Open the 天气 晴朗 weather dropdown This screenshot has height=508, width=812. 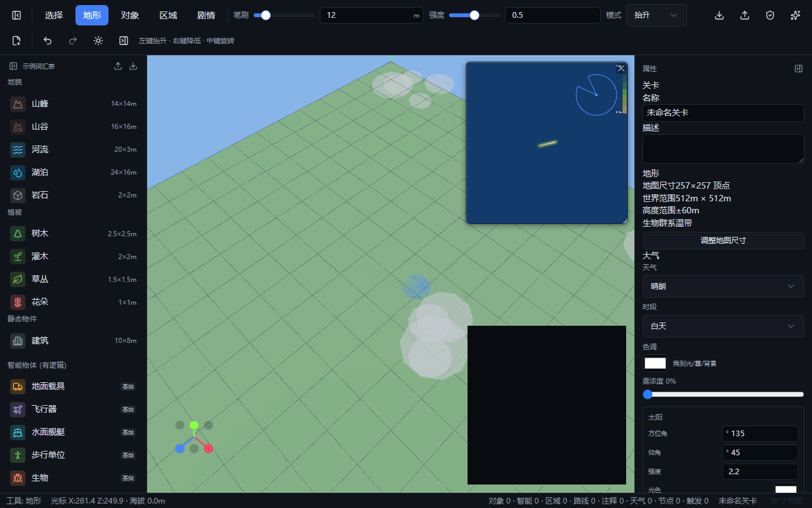(x=723, y=286)
